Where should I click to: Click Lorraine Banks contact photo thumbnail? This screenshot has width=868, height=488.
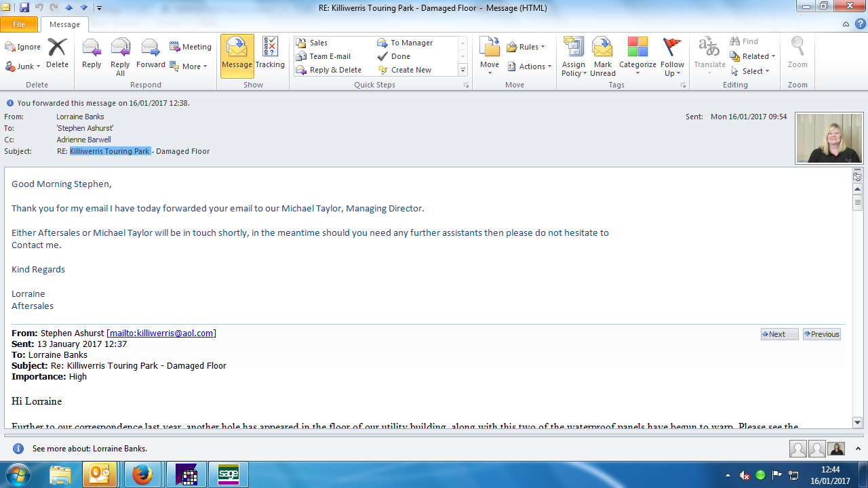pos(829,138)
